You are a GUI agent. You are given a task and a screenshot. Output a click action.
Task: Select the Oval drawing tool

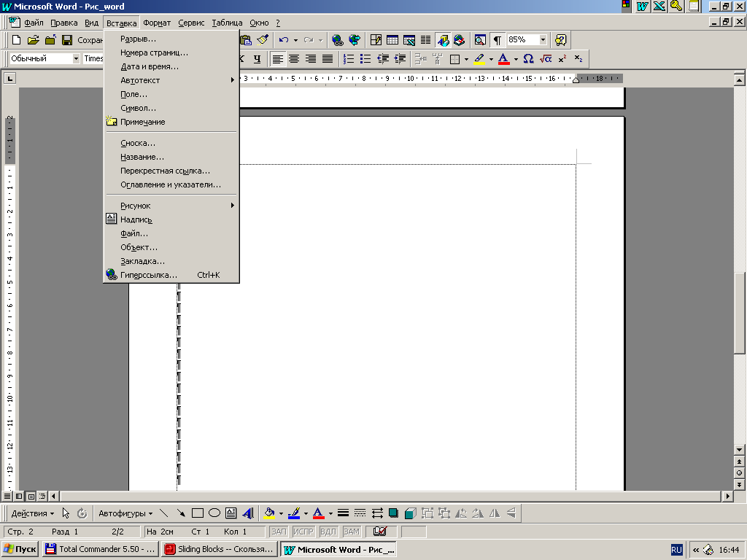click(214, 513)
